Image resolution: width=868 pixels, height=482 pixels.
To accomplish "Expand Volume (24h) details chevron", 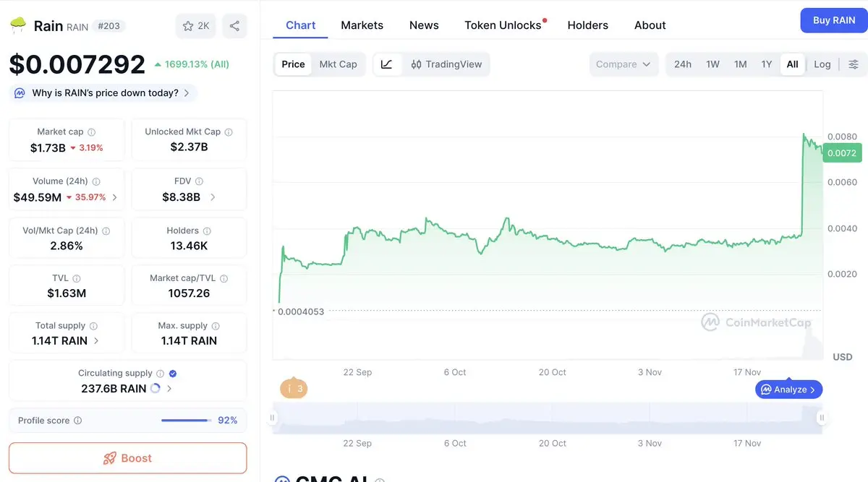I will 115,197.
